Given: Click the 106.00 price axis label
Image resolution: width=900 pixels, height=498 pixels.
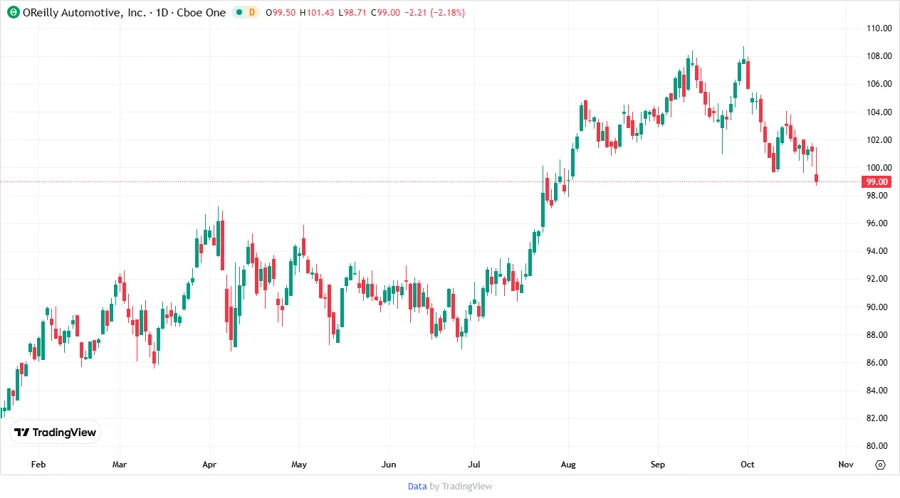Looking at the screenshot, I should [879, 84].
